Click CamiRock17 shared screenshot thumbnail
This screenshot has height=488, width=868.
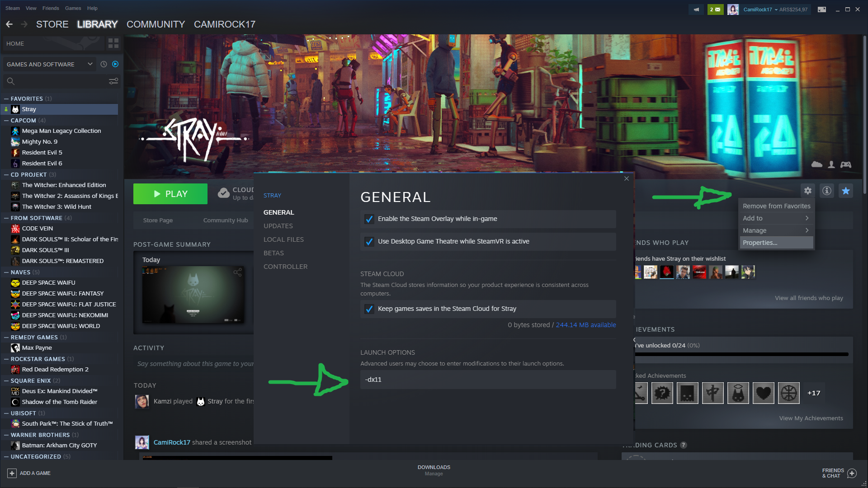pos(236,457)
